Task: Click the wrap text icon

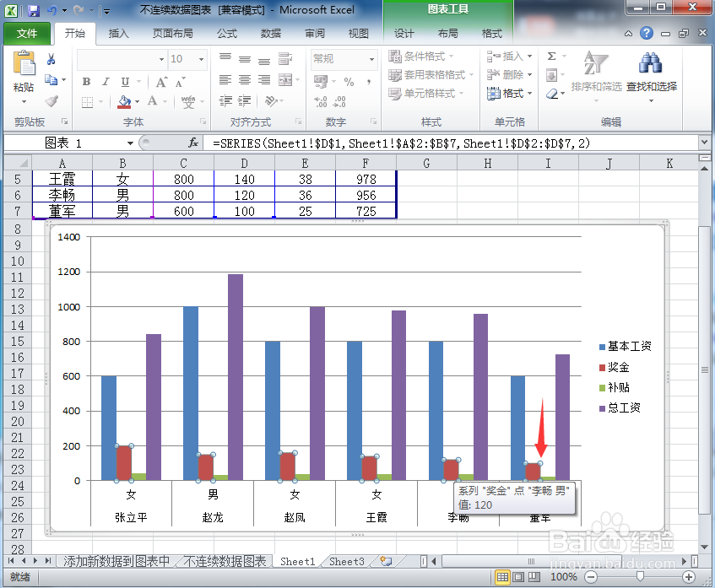Action: 285,58
